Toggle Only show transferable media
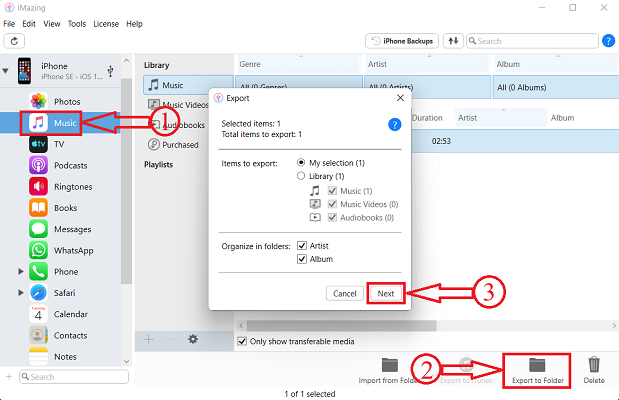The height and width of the screenshot is (400, 619). [241, 342]
